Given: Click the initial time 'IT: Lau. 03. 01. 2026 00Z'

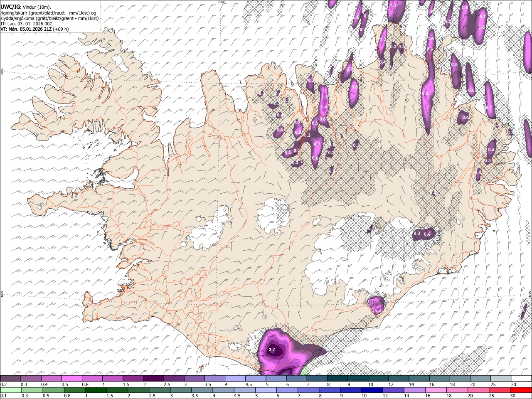Looking at the screenshot, I should pyautogui.click(x=26, y=24).
